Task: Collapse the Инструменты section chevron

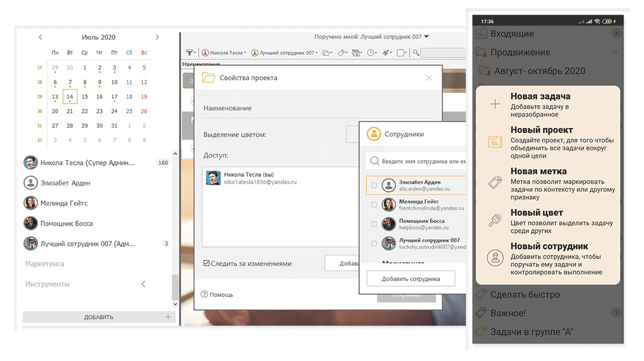Action: click(x=143, y=284)
